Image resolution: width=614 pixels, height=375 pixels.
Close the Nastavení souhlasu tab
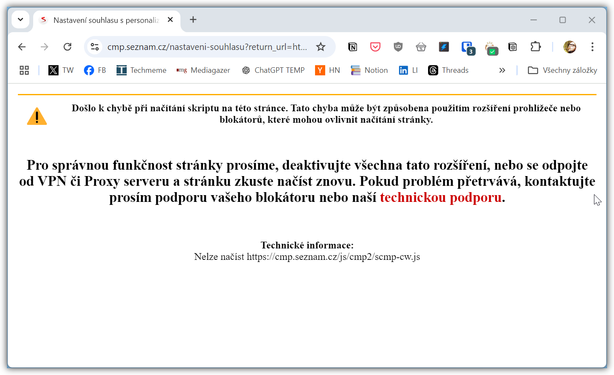pyautogui.click(x=170, y=20)
